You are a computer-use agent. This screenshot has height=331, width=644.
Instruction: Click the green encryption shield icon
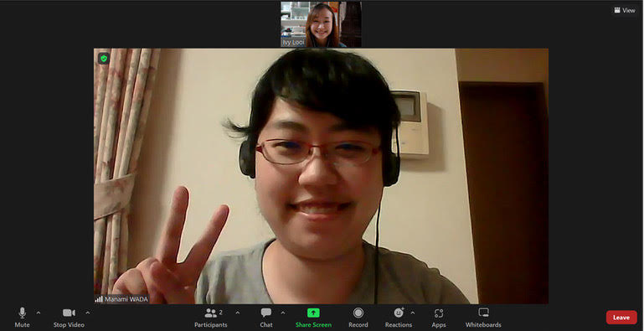tap(104, 59)
